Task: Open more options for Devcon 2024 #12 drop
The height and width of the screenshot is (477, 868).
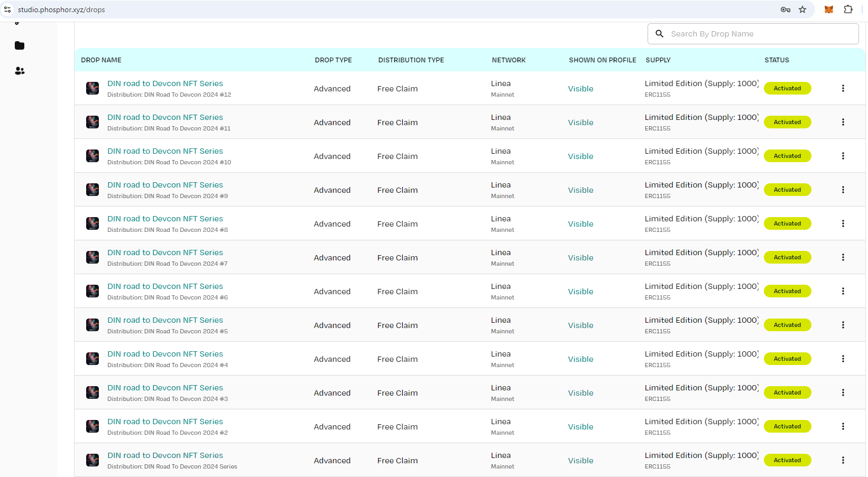Action: (x=843, y=88)
